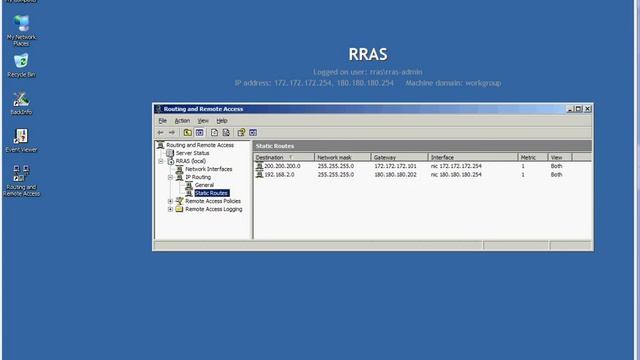Click the Export List toolbar icon
The width and height of the screenshot is (640, 360).
coord(226,133)
